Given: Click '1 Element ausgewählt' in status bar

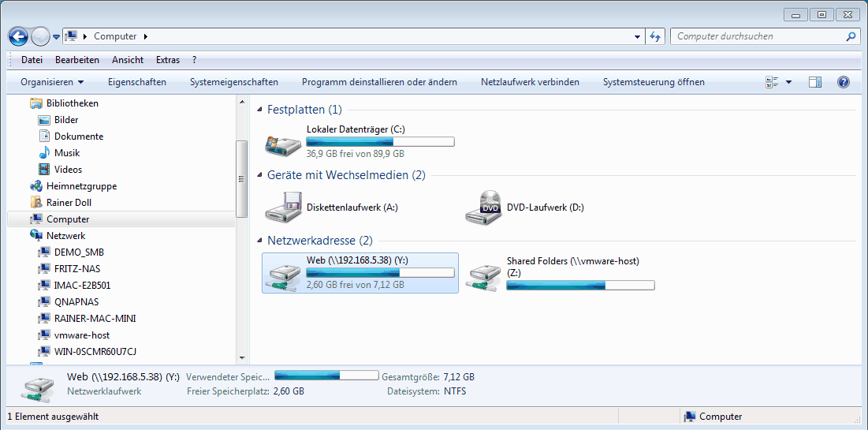Looking at the screenshot, I should [53, 417].
